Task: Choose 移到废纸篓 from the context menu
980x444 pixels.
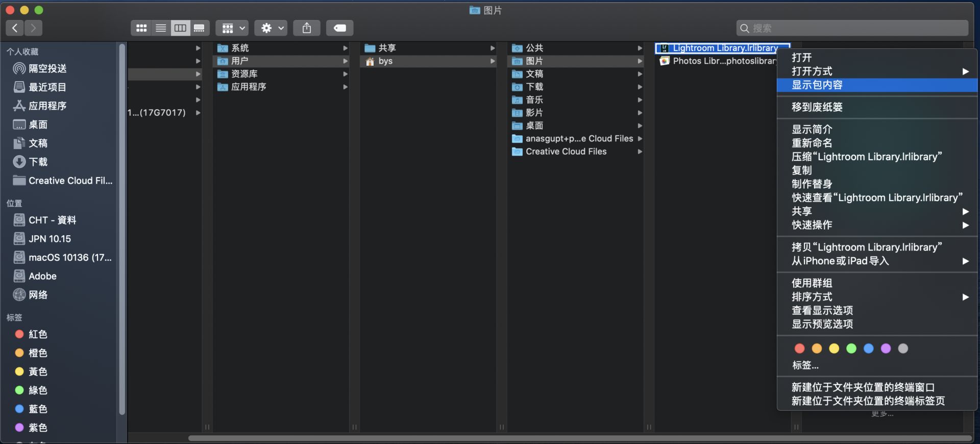Action: 877,107
